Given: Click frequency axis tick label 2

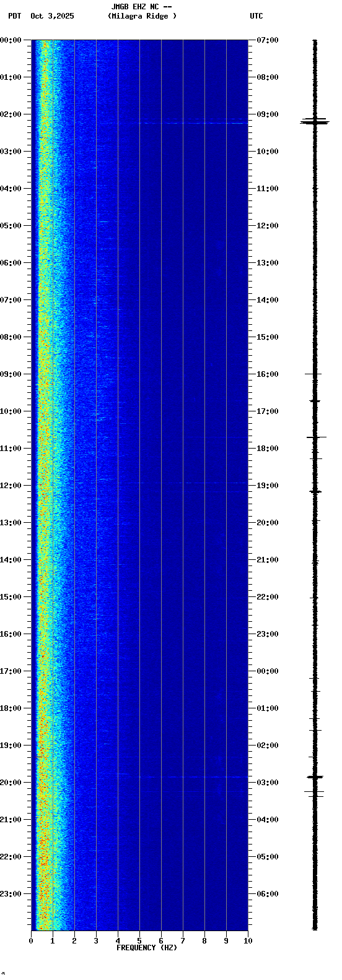Looking at the screenshot, I should 74,941.
